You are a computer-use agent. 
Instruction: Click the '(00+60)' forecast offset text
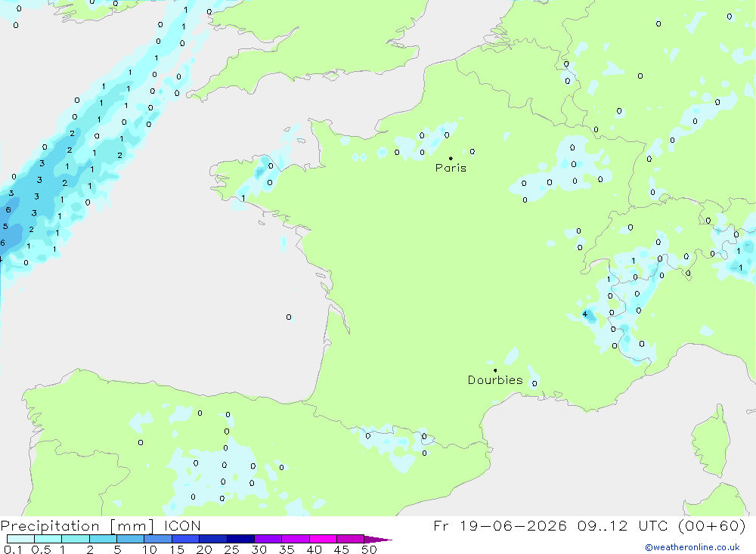coord(711,525)
